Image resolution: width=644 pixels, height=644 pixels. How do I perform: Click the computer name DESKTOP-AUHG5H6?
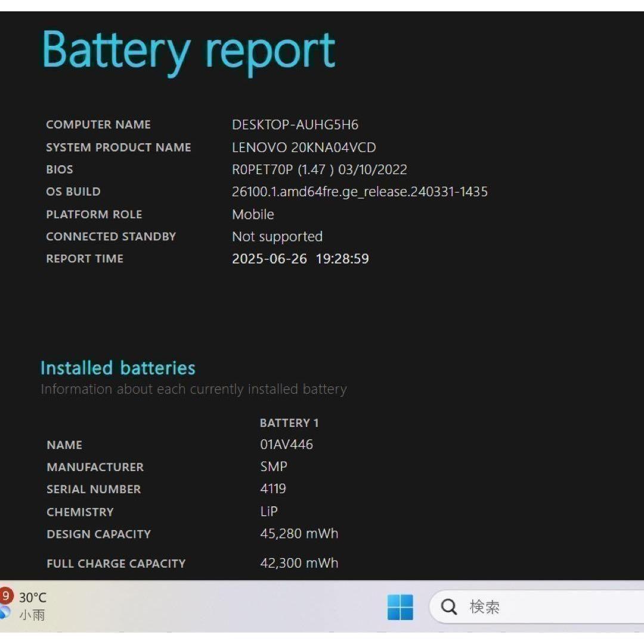(x=295, y=125)
